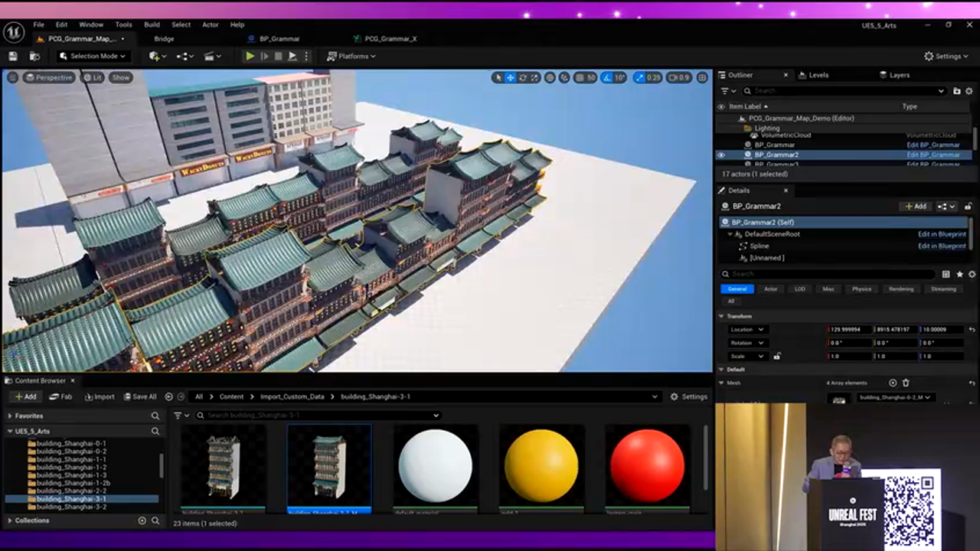Add element to Mesh array

tap(893, 383)
